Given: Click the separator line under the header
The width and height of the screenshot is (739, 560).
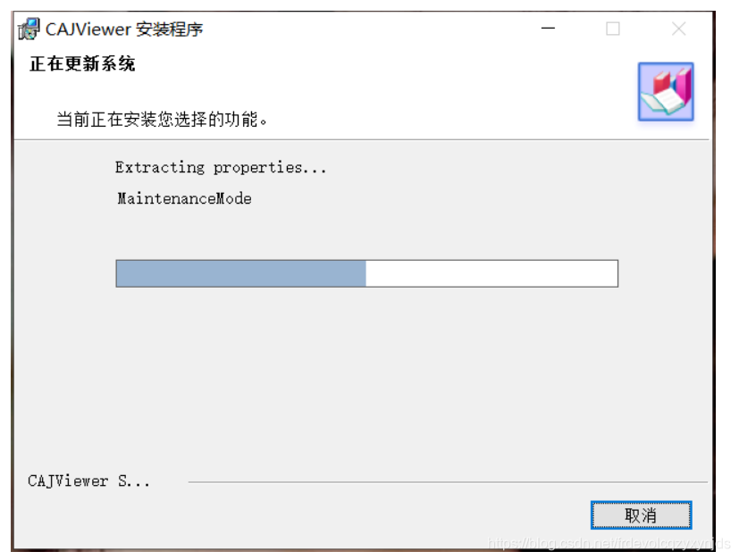Looking at the screenshot, I should pyautogui.click(x=362, y=139).
